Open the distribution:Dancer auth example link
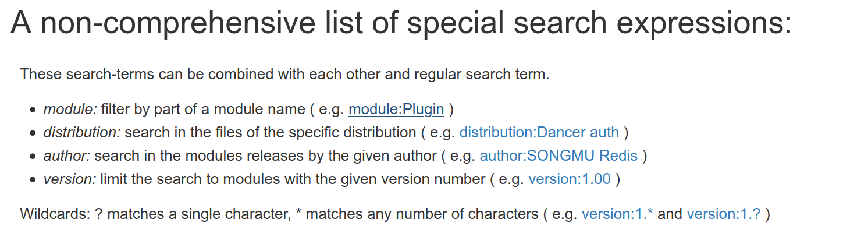Viewport: 868px width, 240px height. click(539, 132)
